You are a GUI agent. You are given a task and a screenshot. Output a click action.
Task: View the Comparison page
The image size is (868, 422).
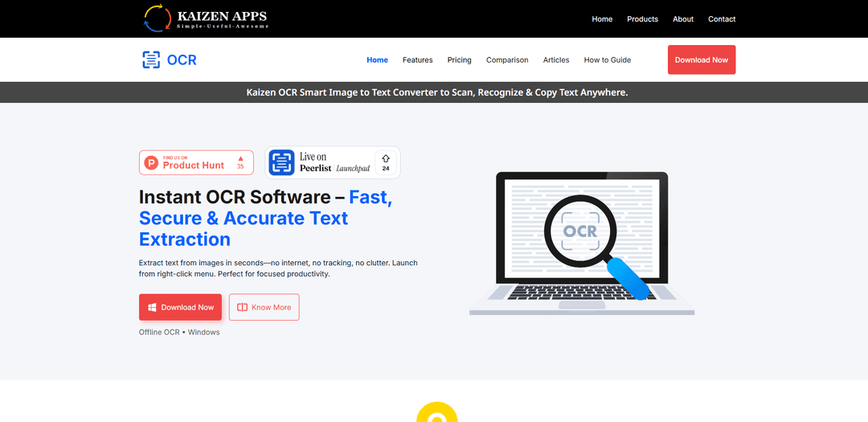[x=507, y=59]
